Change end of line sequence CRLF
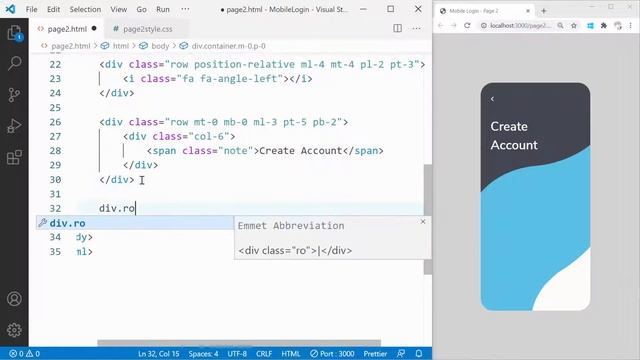This screenshot has width=640, height=360. pyautogui.click(x=264, y=353)
